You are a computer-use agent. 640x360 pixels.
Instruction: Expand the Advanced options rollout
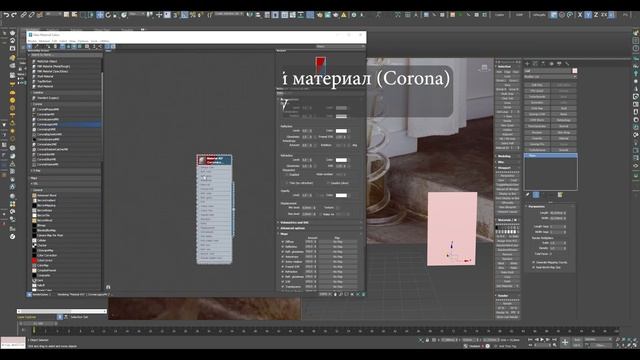(x=320, y=228)
